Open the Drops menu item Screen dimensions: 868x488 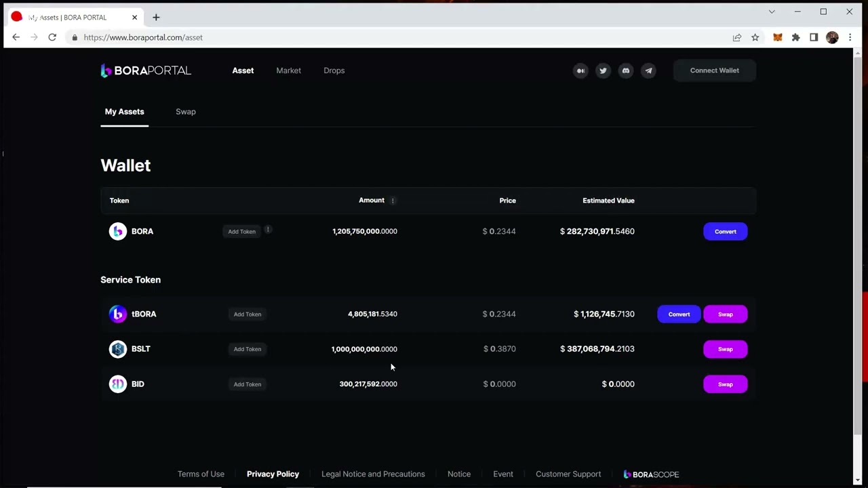click(x=334, y=70)
